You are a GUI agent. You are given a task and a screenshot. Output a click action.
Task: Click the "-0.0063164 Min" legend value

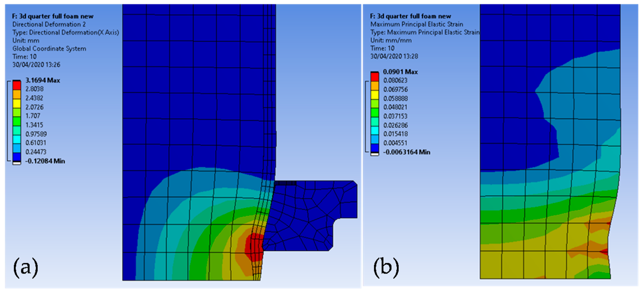(x=407, y=152)
